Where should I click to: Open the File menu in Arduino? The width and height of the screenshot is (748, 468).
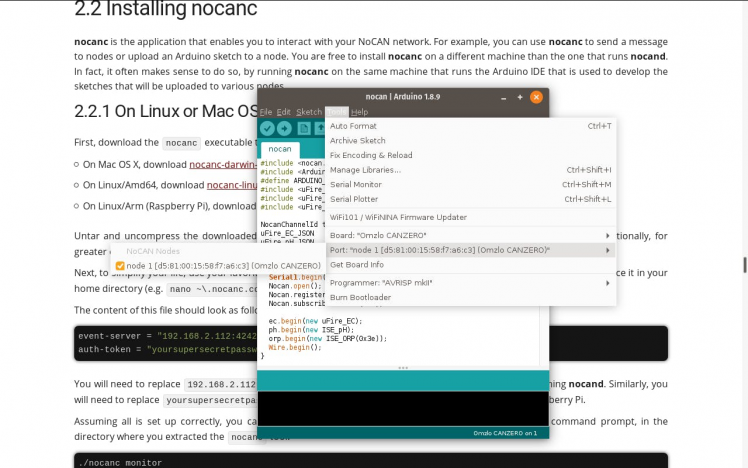[x=266, y=112]
